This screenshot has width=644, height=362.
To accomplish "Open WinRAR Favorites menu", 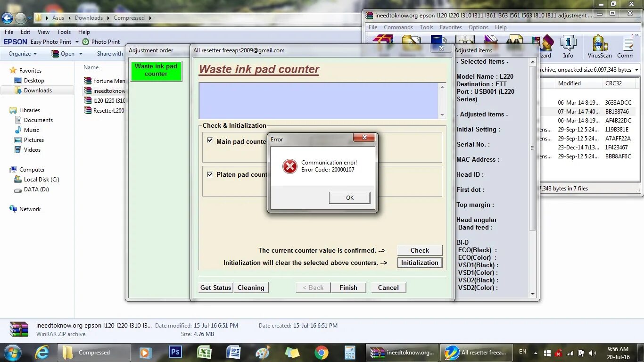I will click(451, 27).
